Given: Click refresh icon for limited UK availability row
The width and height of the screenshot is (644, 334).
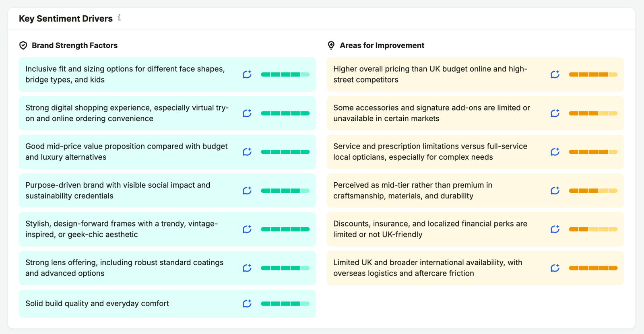Looking at the screenshot, I should click(x=555, y=268).
